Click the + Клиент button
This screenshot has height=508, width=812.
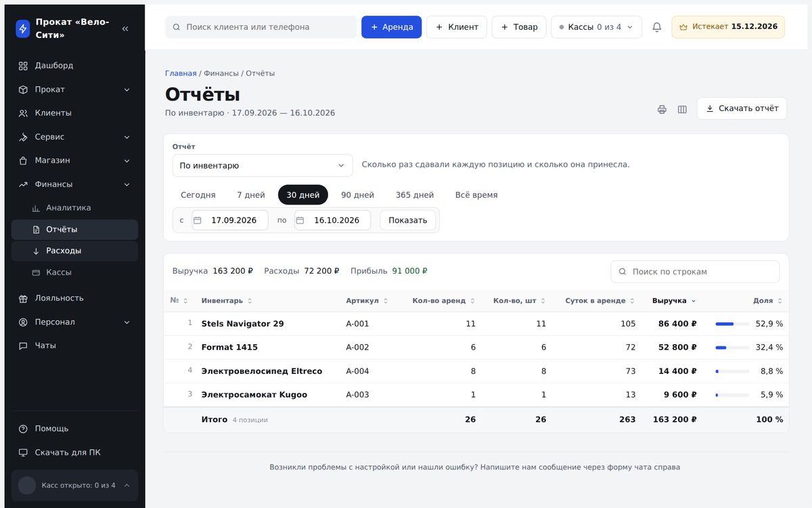[457, 27]
